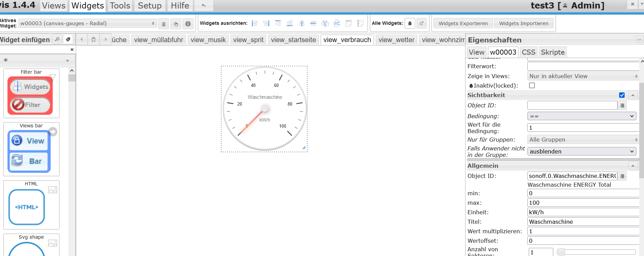The width and height of the screenshot is (644, 256).
Task: Open the CSS properties tab
Action: pyautogui.click(x=528, y=52)
